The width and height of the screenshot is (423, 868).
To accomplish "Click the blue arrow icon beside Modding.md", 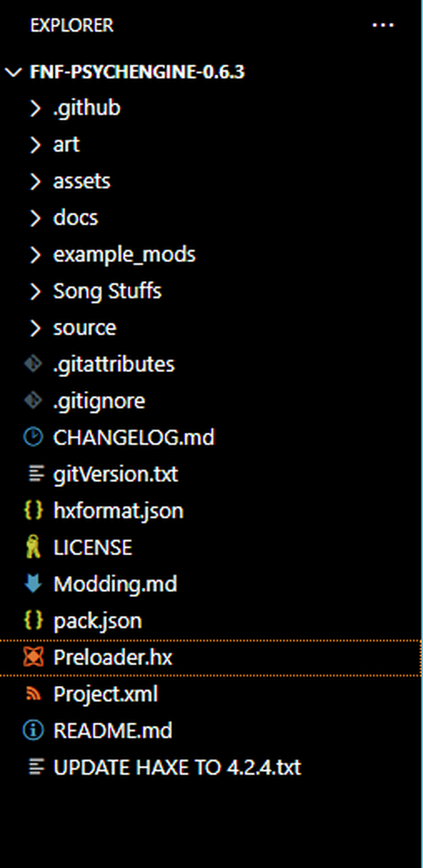I will (x=34, y=583).
